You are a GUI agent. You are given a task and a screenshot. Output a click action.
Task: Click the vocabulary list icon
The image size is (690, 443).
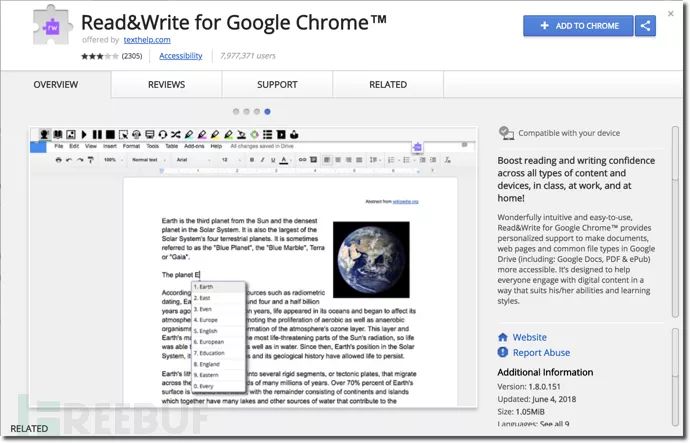(x=267, y=134)
